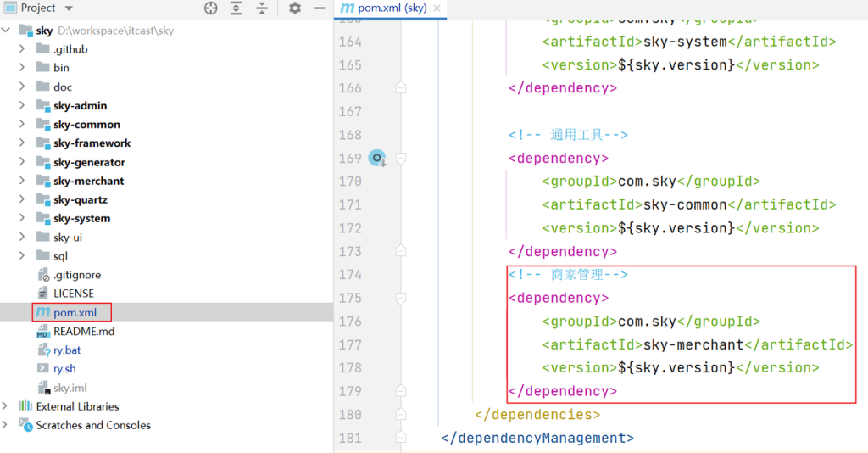Viewport: 868px width, 453px height.
Task: Select README.md in the project tree
Action: (x=83, y=331)
